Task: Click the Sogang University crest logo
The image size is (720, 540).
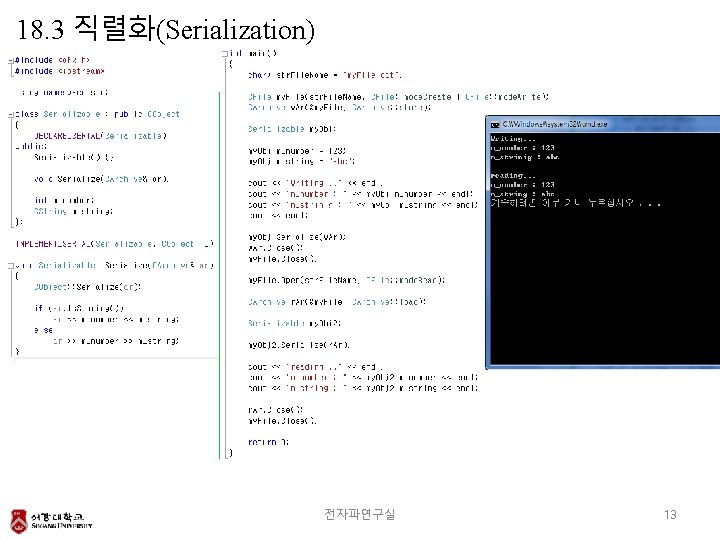Action: (x=19, y=521)
